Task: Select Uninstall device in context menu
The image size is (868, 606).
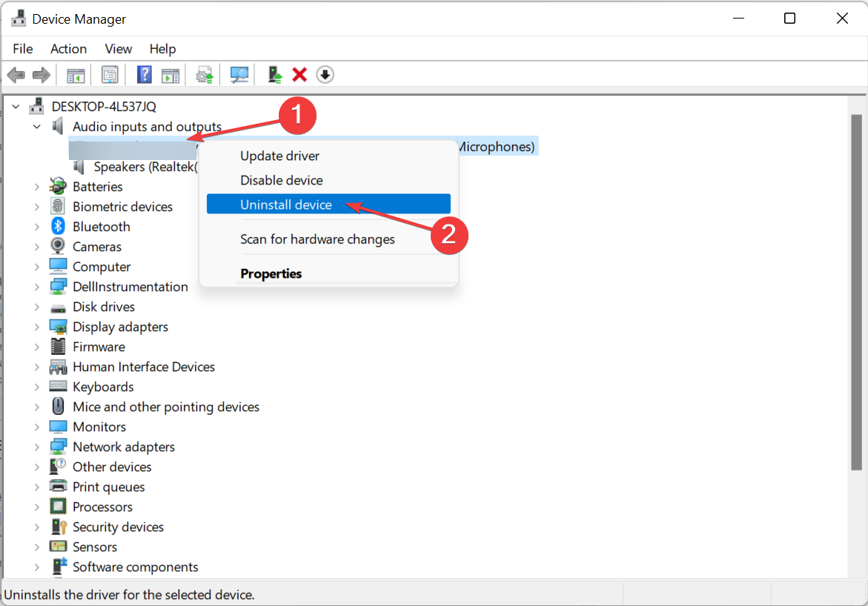Action: pyautogui.click(x=328, y=204)
